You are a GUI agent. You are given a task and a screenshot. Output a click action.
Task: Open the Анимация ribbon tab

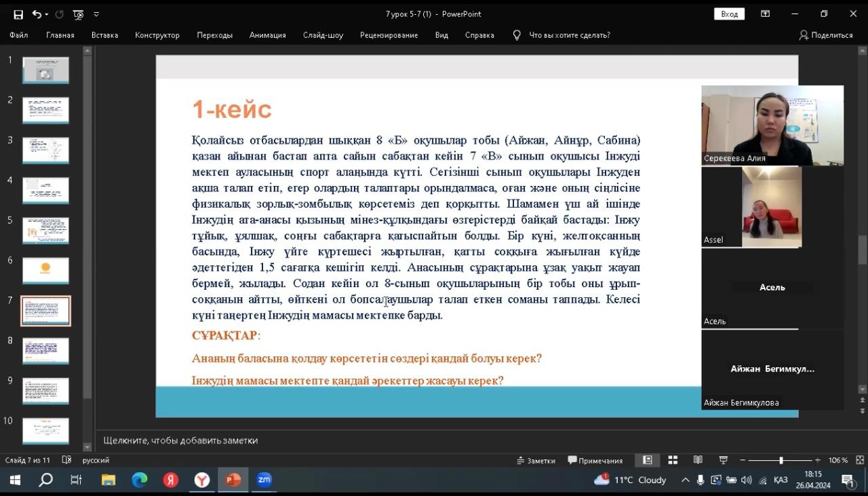pos(267,35)
